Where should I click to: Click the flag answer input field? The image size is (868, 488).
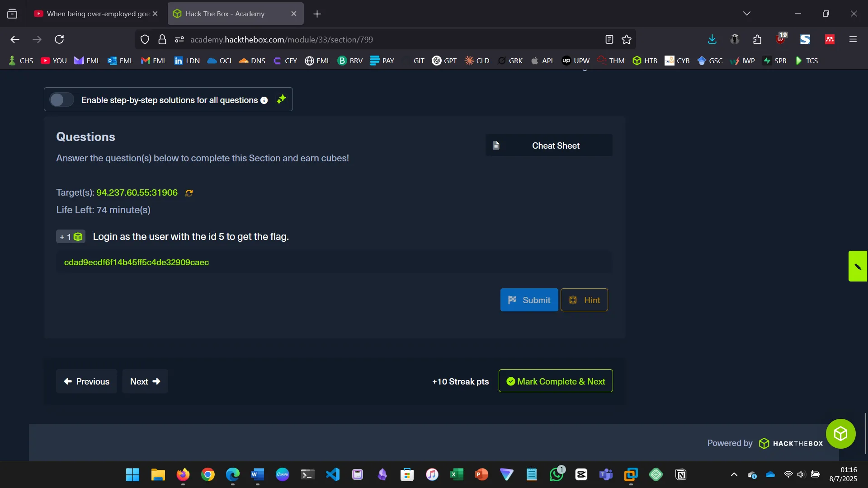[x=334, y=263]
